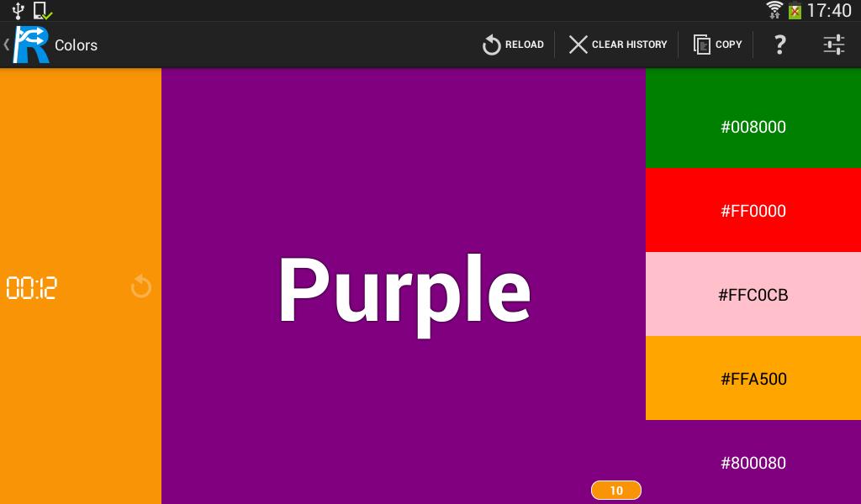861x504 pixels.
Task: Select the purple #800080 history swatch
Action: 753,462
